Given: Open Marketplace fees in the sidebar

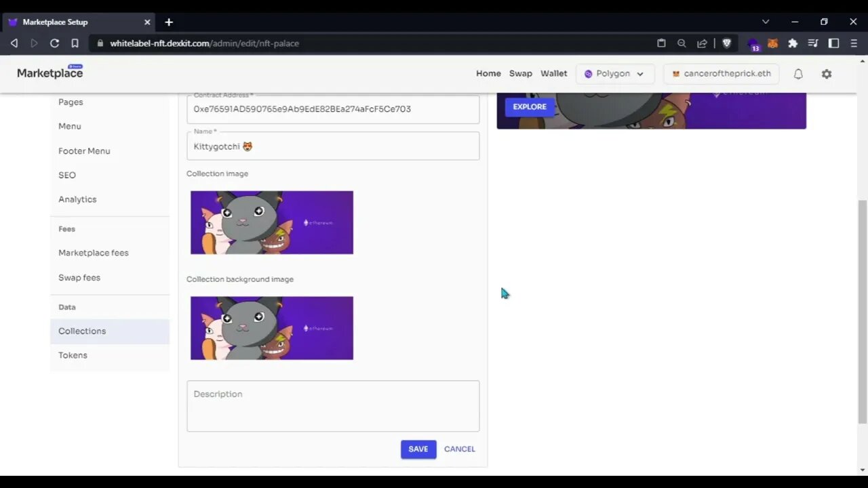Looking at the screenshot, I should tap(94, 253).
